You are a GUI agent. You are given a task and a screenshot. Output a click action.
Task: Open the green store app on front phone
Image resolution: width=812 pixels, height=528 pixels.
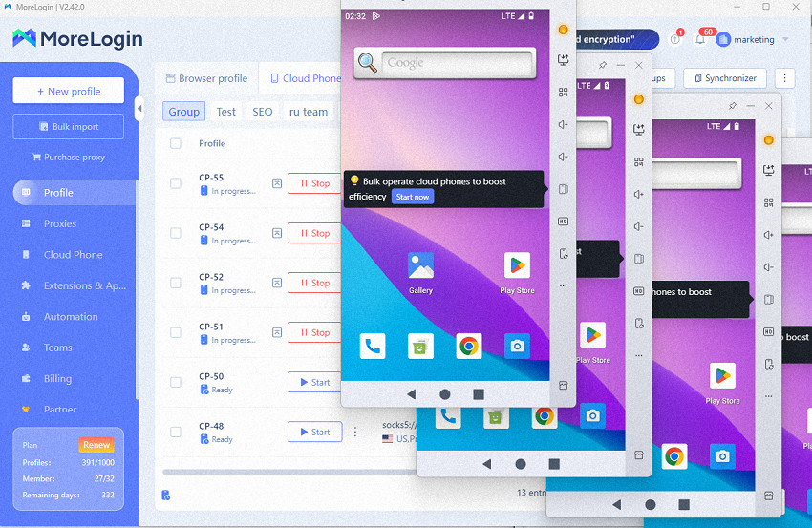[x=420, y=346]
